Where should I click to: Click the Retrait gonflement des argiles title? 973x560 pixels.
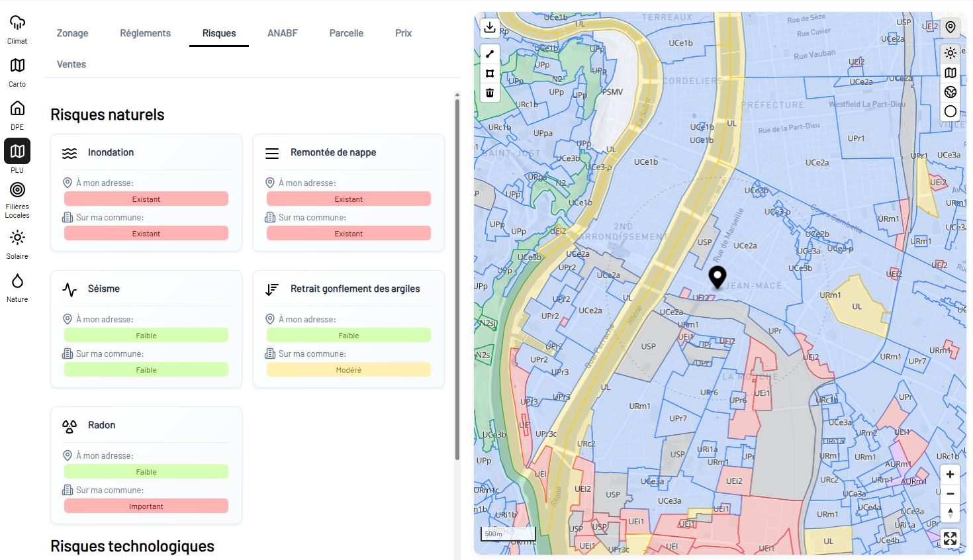355,289
